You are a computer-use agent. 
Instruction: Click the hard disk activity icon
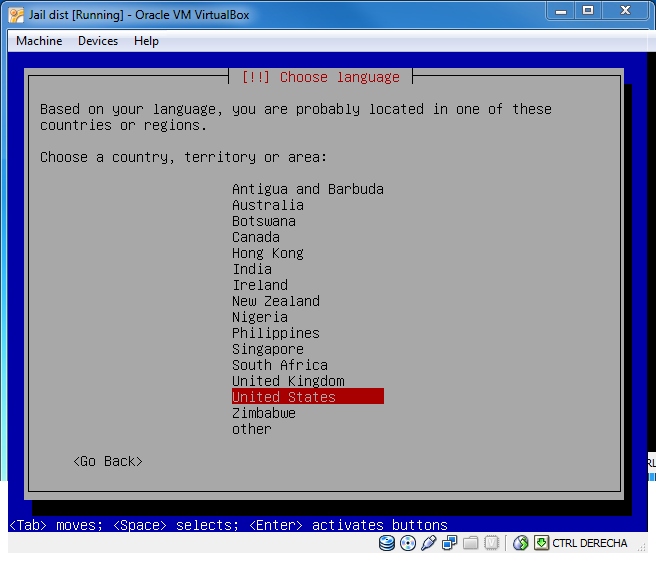pyautogui.click(x=387, y=543)
